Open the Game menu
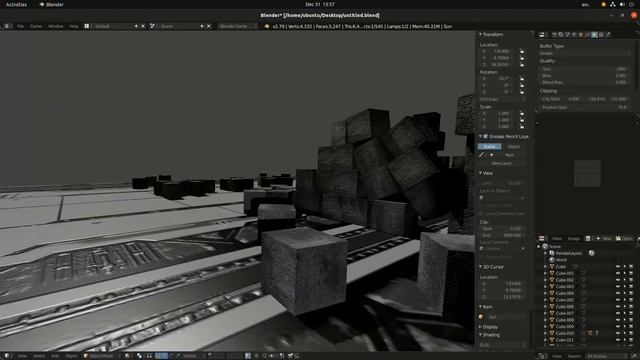The width and height of the screenshot is (640, 360). pyautogui.click(x=36, y=26)
